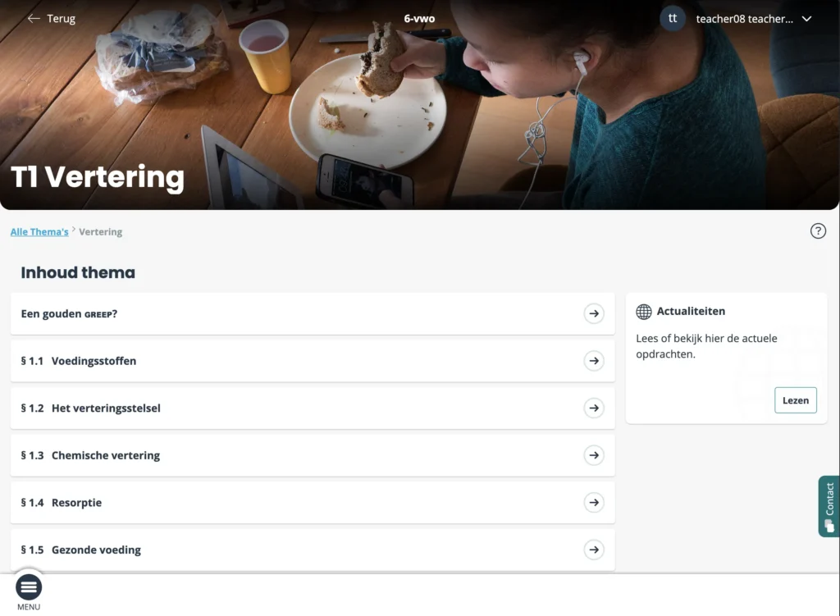840x616 pixels.
Task: Click the globe icon next to Actualiteiten
Action: point(644,312)
